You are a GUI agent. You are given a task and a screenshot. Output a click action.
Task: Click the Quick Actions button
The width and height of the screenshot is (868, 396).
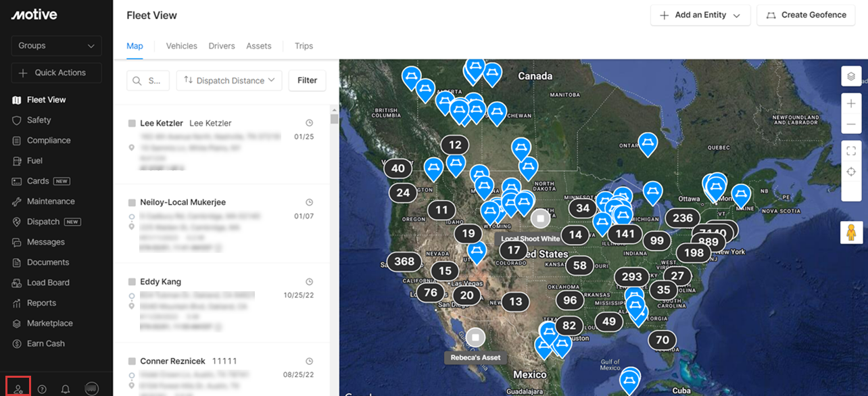point(56,73)
